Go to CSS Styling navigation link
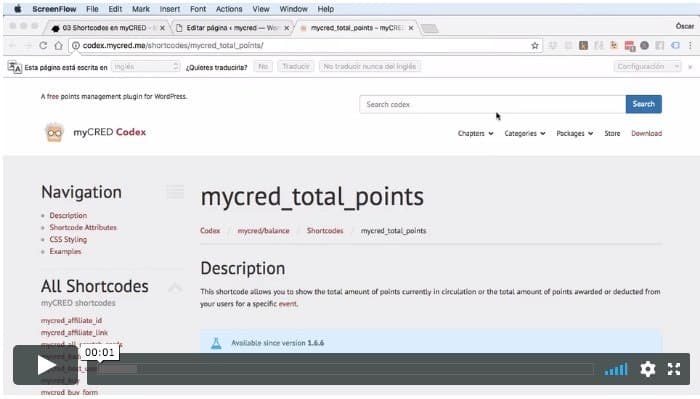 pyautogui.click(x=68, y=240)
